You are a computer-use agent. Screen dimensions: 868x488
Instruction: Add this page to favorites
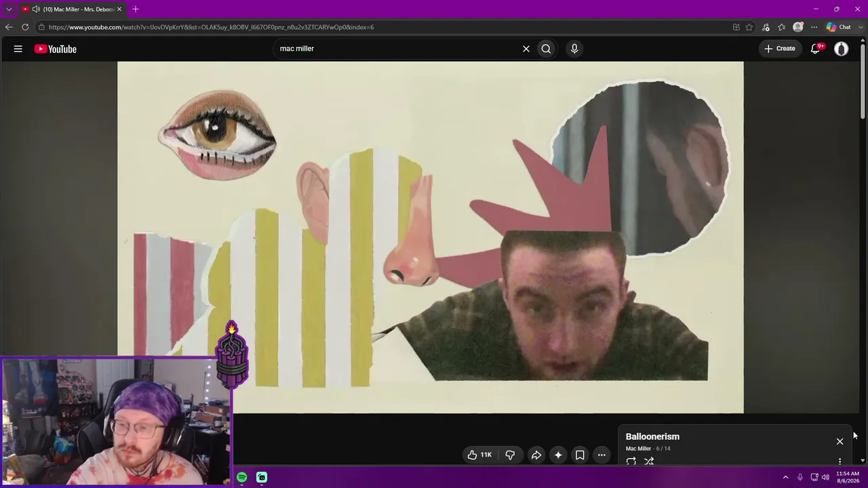[749, 27]
